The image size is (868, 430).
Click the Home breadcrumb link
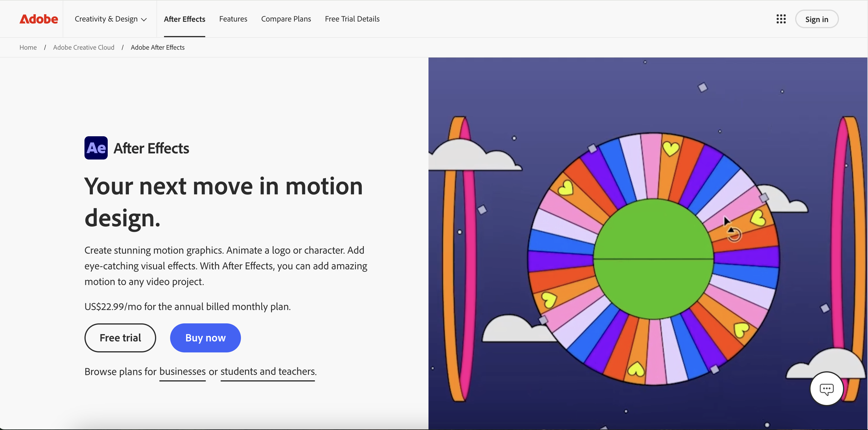point(28,47)
